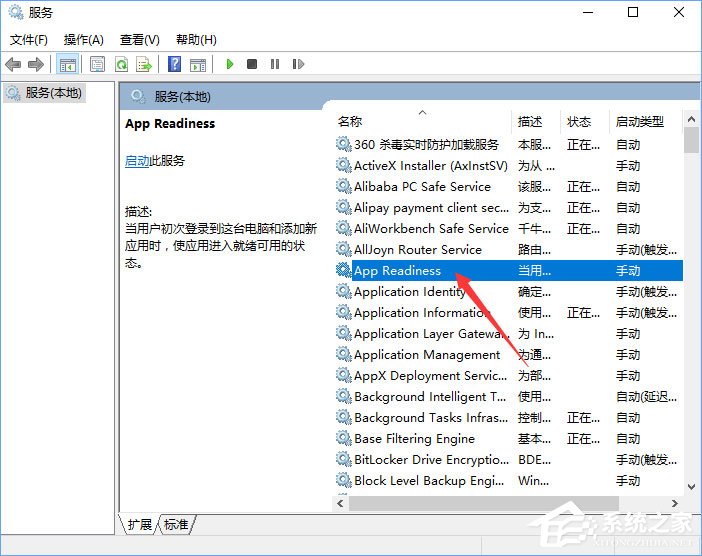
Task: Select the AllJoyn Router Service name
Action: 418,250
